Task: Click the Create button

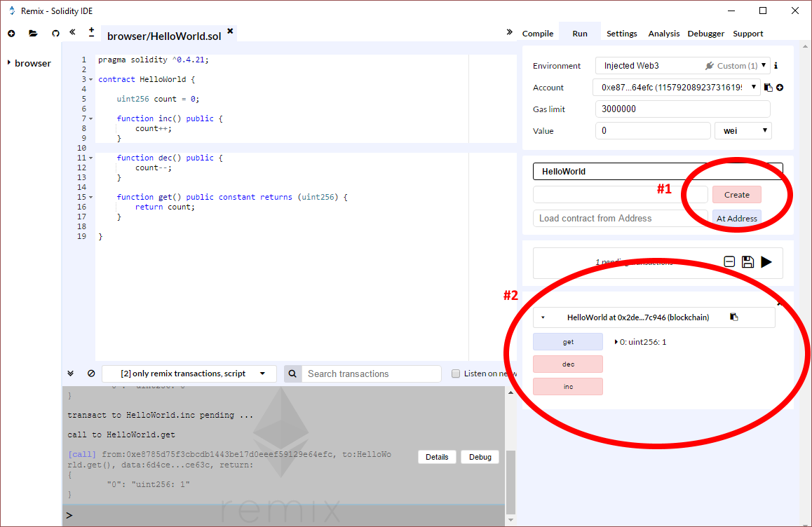Action: [737, 195]
